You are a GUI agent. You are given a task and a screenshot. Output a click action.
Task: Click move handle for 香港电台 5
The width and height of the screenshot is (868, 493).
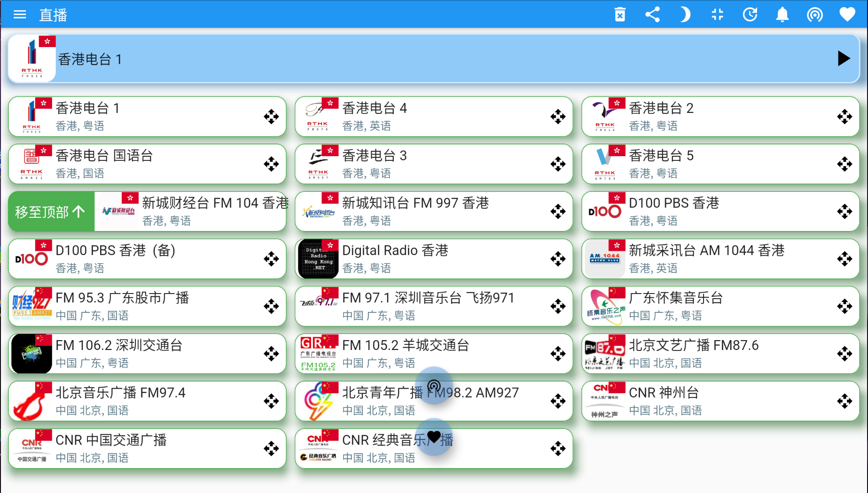click(x=845, y=164)
